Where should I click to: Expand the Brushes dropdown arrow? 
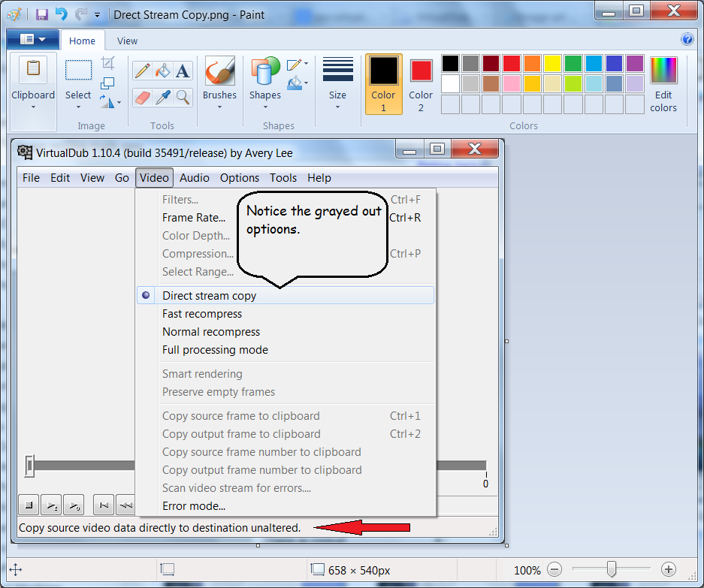pos(219,107)
